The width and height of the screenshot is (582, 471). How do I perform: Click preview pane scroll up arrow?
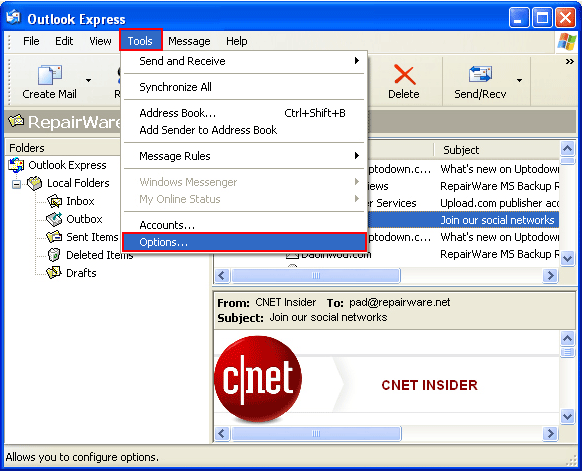pos(568,338)
